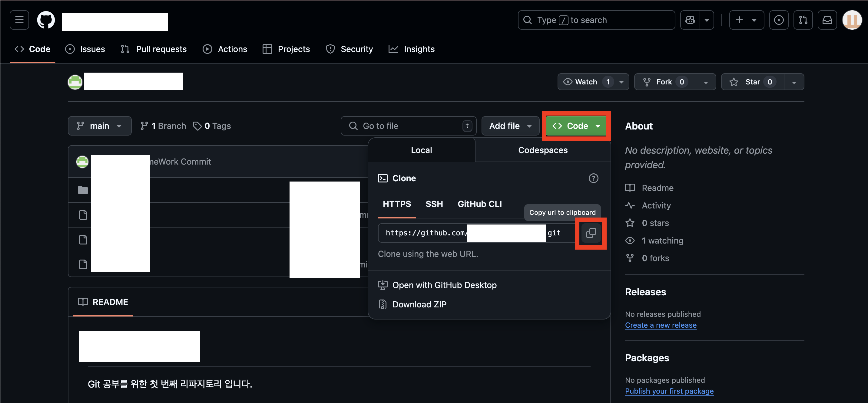Open the Activity link in About
This screenshot has width=868, height=403.
coord(648,205)
